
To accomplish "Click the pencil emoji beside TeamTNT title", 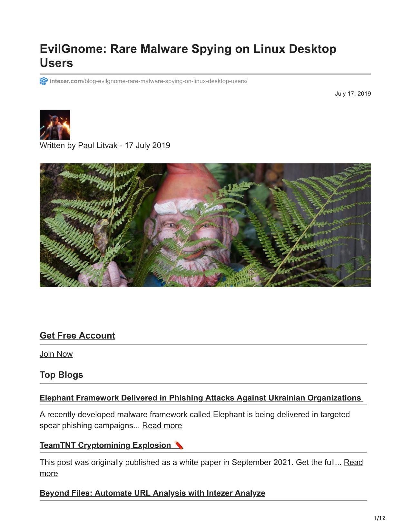I will click(179, 445).
